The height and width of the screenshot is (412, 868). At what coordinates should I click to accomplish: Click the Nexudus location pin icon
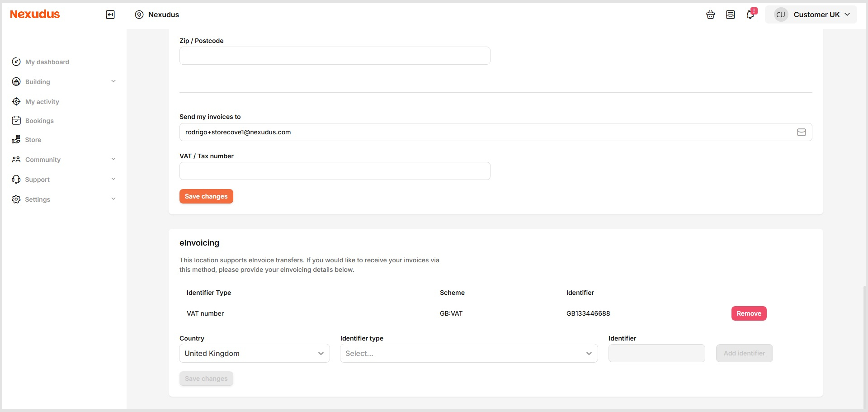click(139, 14)
